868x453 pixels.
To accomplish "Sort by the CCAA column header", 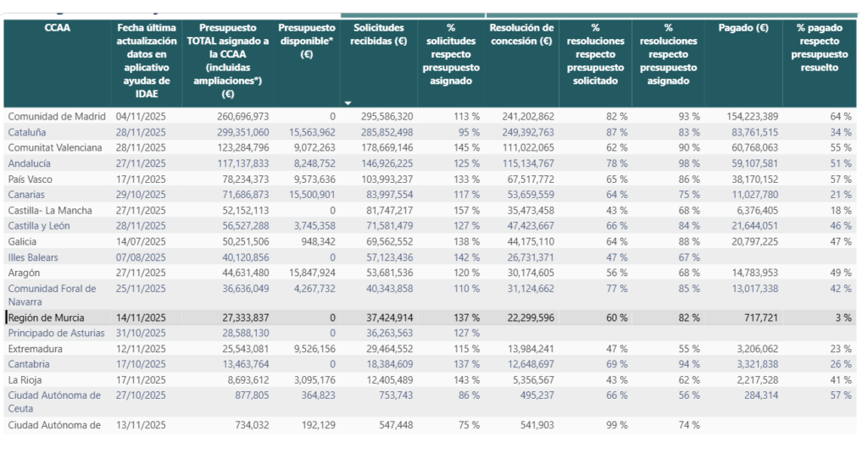I will pos(58,28).
